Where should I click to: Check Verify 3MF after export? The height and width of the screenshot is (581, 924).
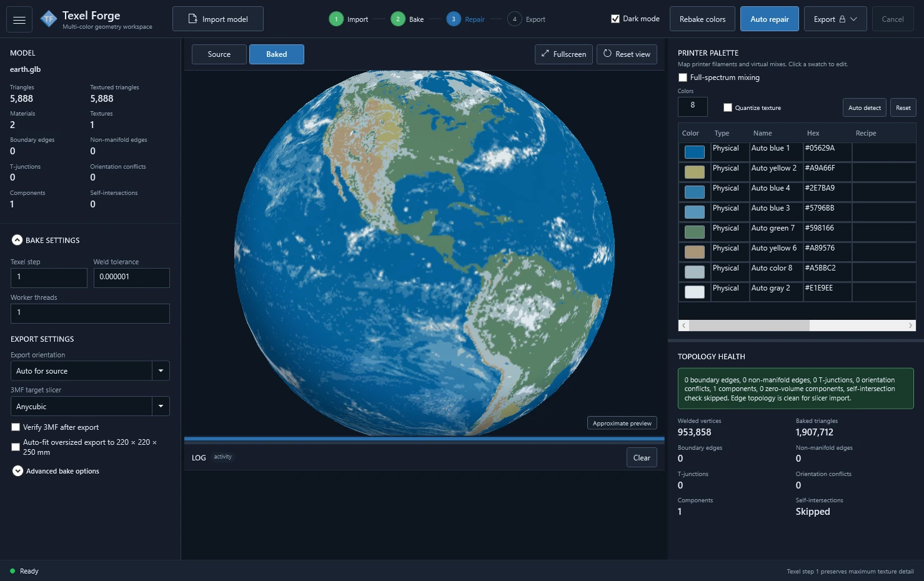16,427
